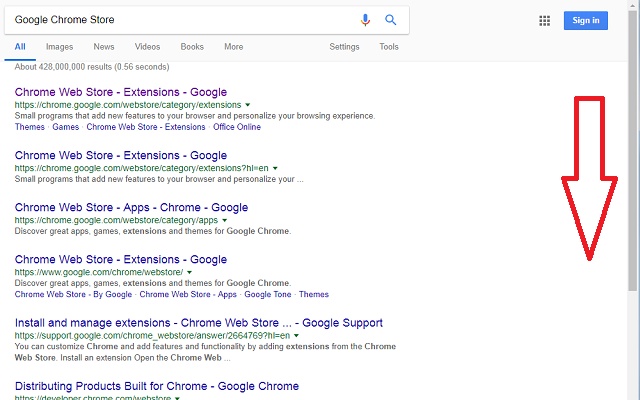Click the magnifying glass search button
The width and height of the screenshot is (640, 400).
(x=391, y=20)
